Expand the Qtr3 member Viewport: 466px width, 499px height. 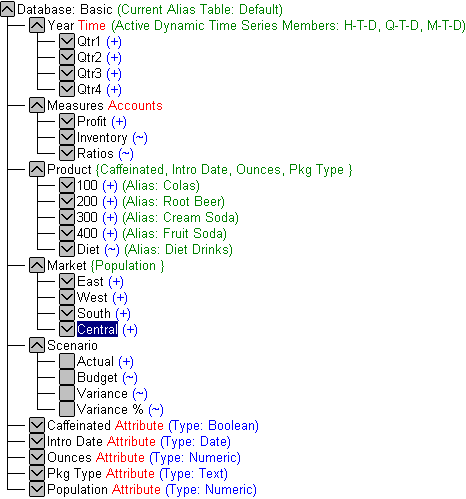[67, 73]
